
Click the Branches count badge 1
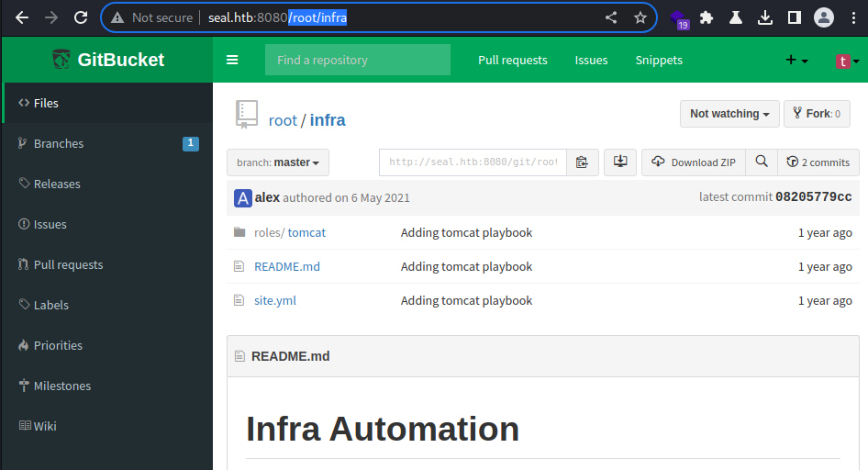tap(191, 143)
